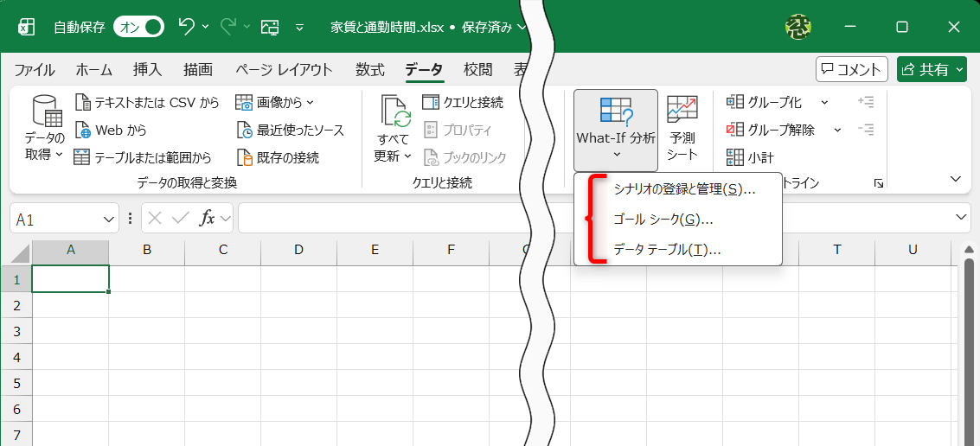
Task: Click テーブルまたは範囲から
Action: tap(143, 157)
